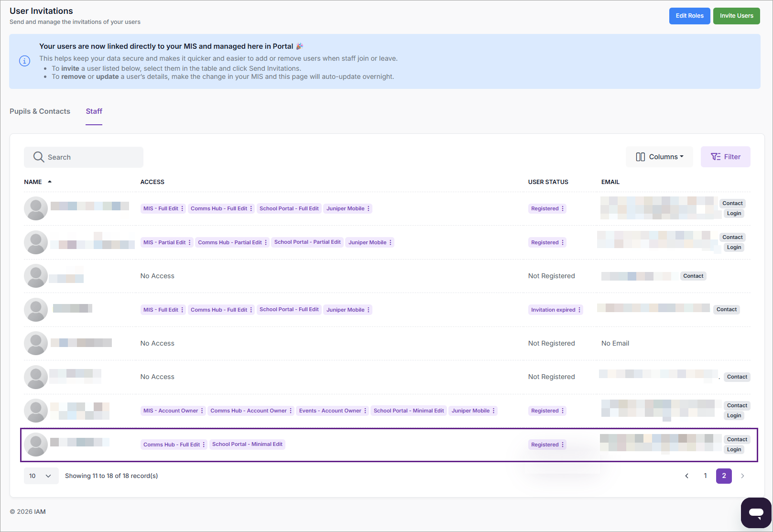The image size is (773, 532).
Task: Open the Filter panel
Action: [x=725, y=157]
